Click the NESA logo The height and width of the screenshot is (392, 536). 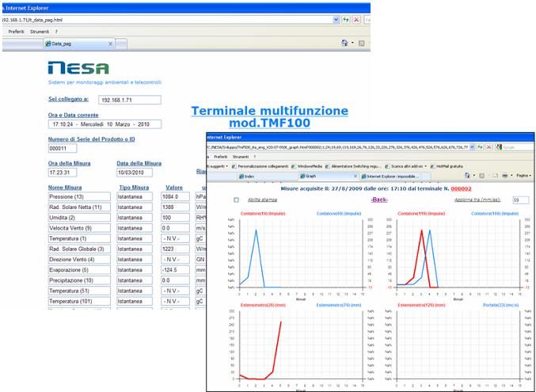[78, 68]
